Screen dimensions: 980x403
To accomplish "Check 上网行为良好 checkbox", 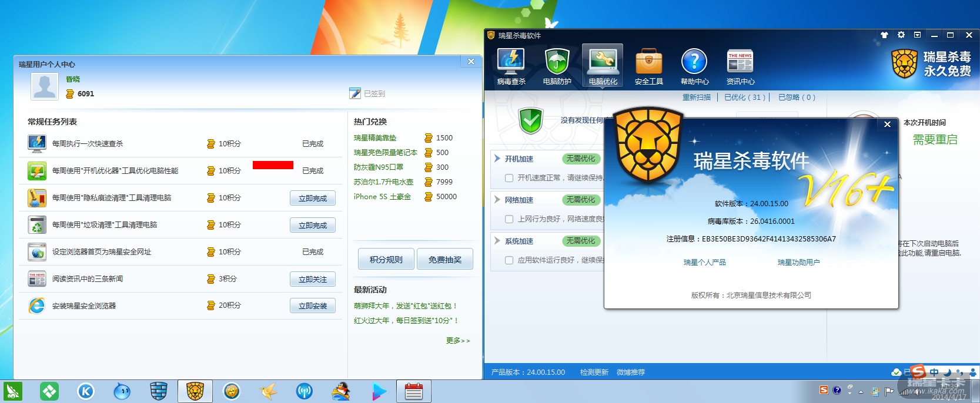I will pyautogui.click(x=509, y=219).
